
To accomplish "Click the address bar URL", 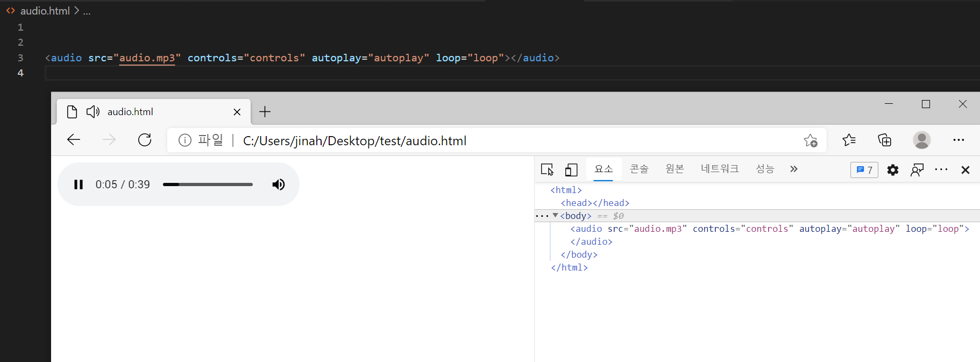I will 354,141.
